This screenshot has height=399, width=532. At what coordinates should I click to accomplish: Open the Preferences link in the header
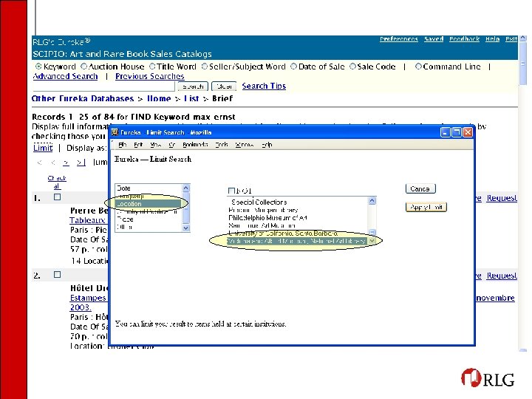tap(399, 39)
